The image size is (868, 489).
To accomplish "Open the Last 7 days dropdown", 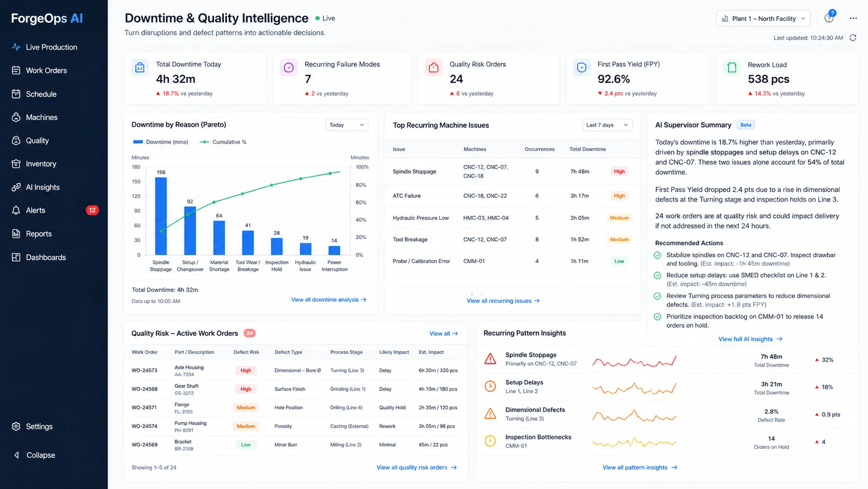I will [x=607, y=125].
